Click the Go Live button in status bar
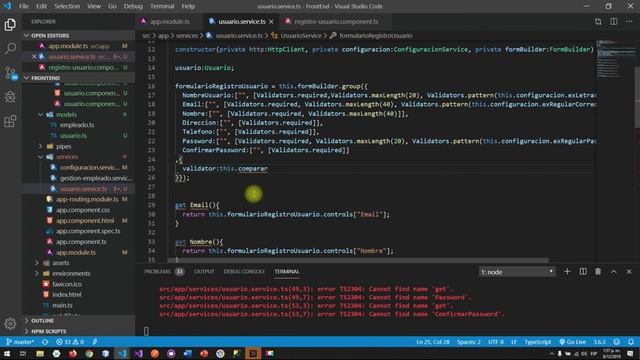Image resolution: width=640 pixels, height=360 pixels. point(572,342)
